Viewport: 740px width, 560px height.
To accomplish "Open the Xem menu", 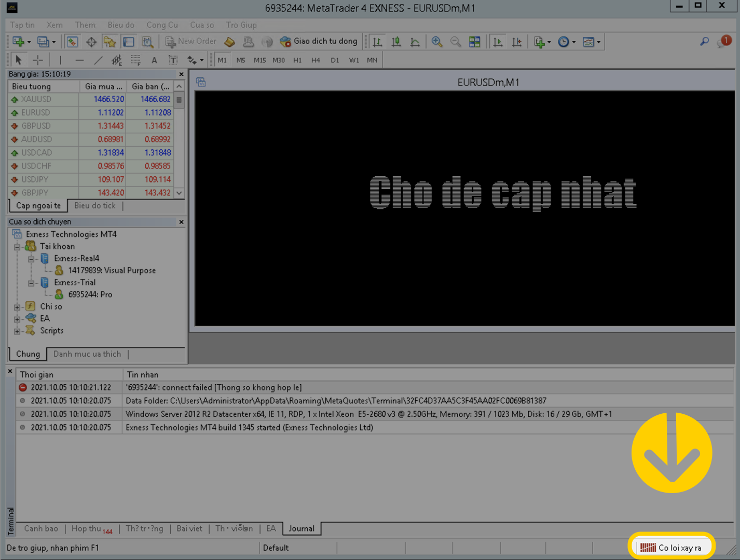I will point(54,25).
